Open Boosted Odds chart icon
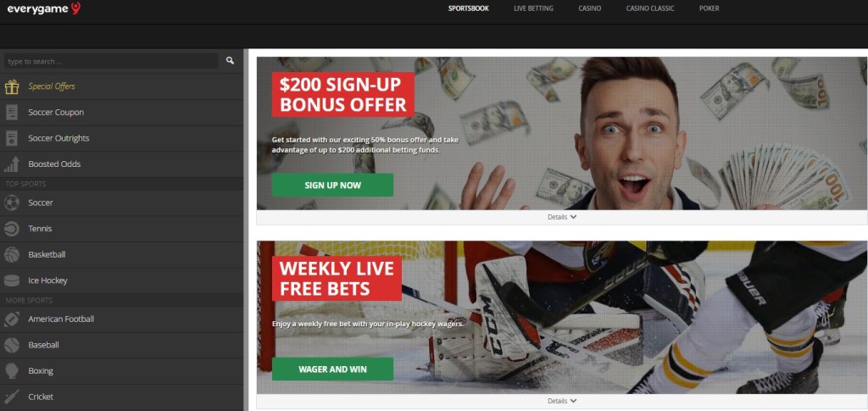Image resolution: width=868 pixels, height=411 pixels. (x=12, y=164)
